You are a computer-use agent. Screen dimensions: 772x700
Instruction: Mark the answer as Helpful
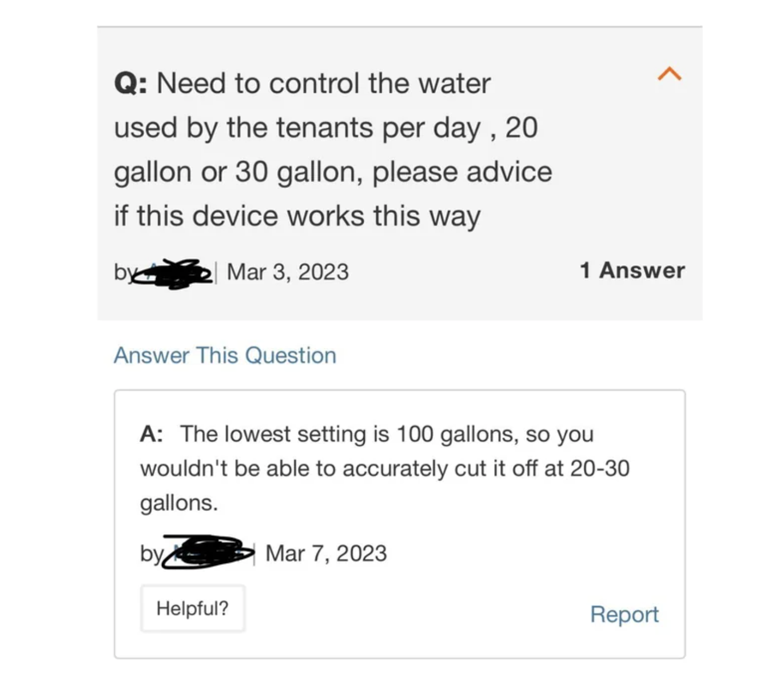(193, 608)
